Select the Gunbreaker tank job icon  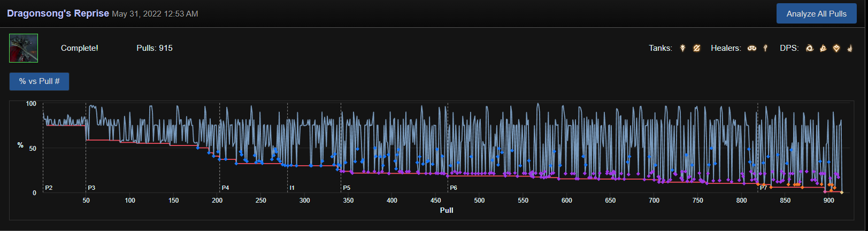click(696, 48)
